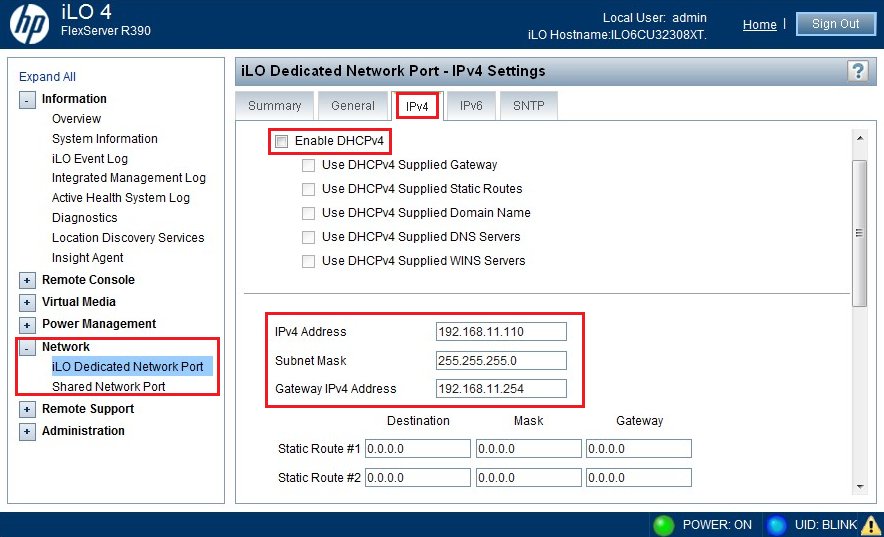Select the IPv4 tab
884x537 pixels.
coord(417,106)
